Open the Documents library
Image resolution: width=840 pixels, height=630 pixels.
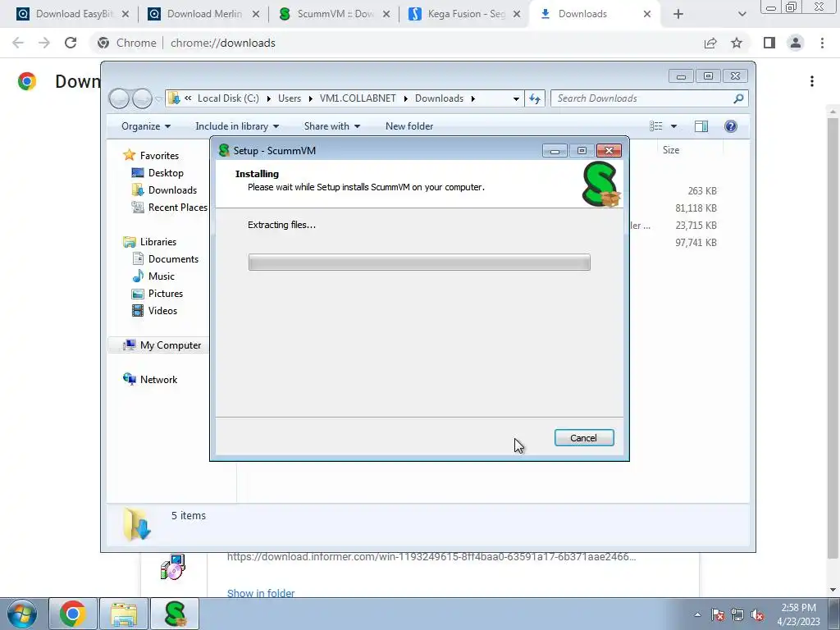pyautogui.click(x=173, y=258)
